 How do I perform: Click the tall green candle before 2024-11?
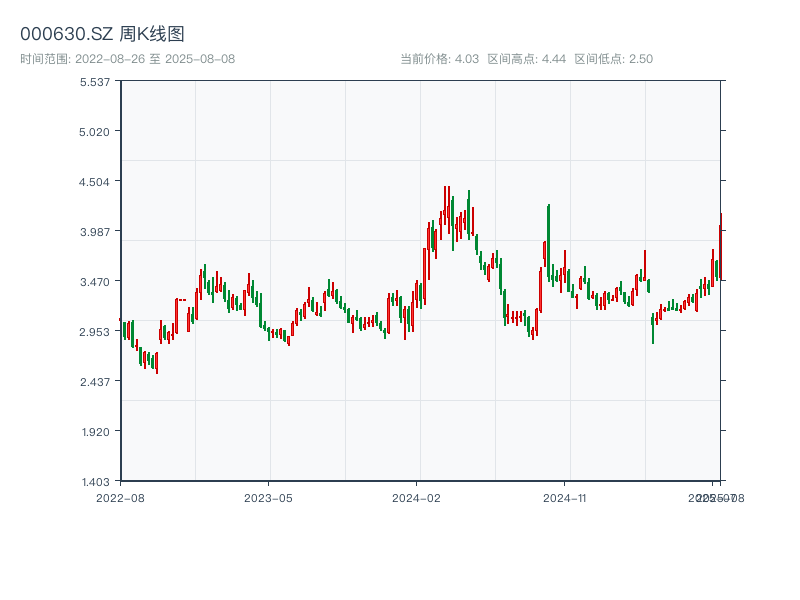(549, 240)
